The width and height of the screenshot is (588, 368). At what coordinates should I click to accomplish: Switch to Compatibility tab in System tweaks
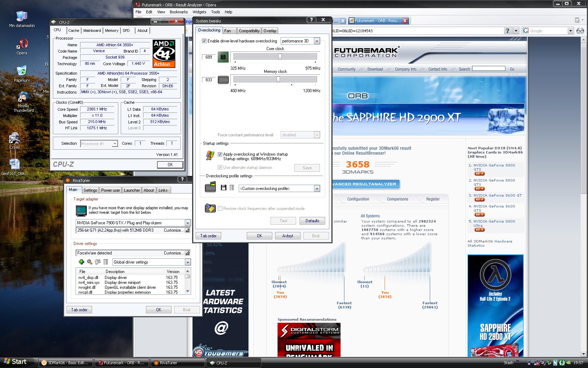tap(249, 31)
